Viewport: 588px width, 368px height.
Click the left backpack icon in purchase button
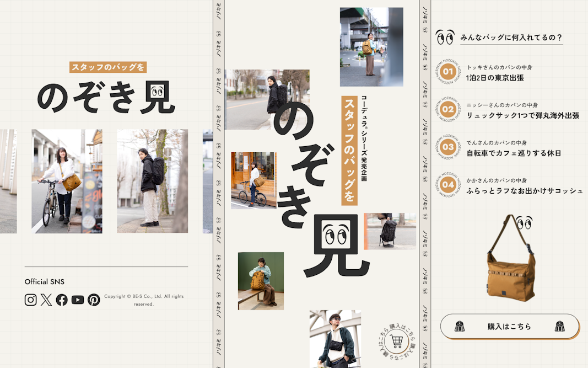(x=460, y=326)
